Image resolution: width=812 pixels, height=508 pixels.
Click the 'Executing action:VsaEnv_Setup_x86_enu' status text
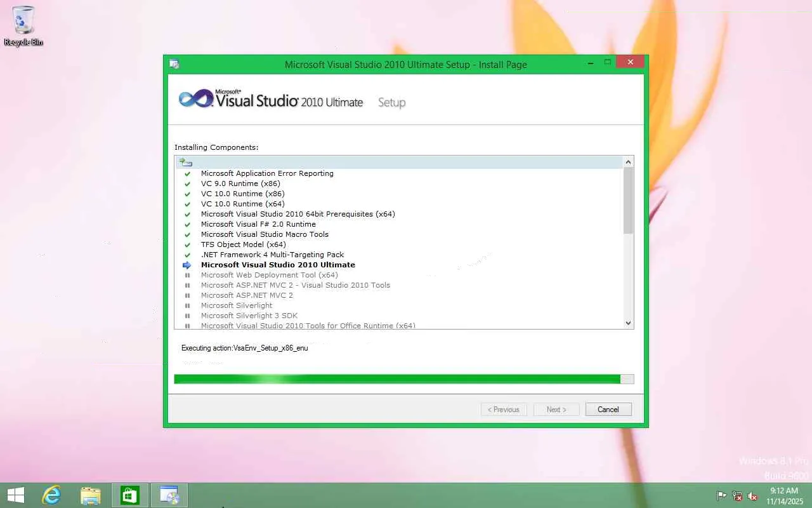point(244,348)
